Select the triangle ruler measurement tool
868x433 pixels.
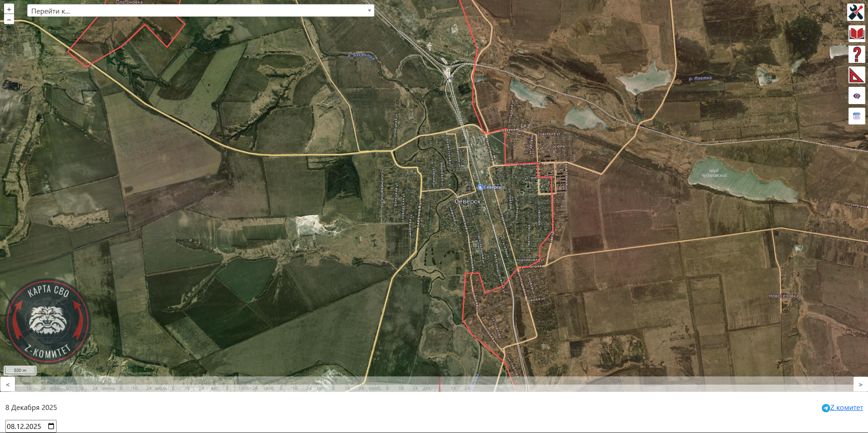(856, 75)
